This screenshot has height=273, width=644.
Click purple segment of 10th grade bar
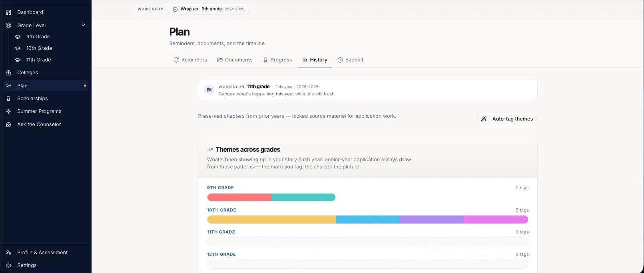click(x=432, y=220)
